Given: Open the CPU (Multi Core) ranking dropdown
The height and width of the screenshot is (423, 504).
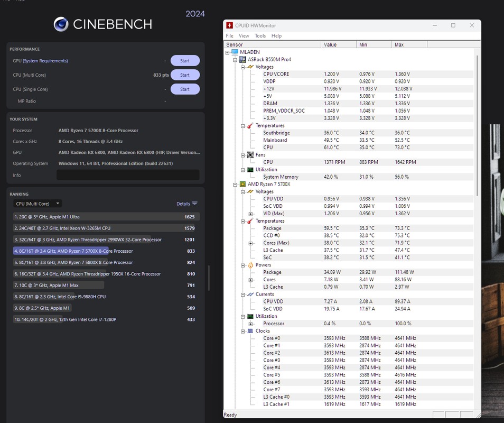Looking at the screenshot, I should point(38,204).
